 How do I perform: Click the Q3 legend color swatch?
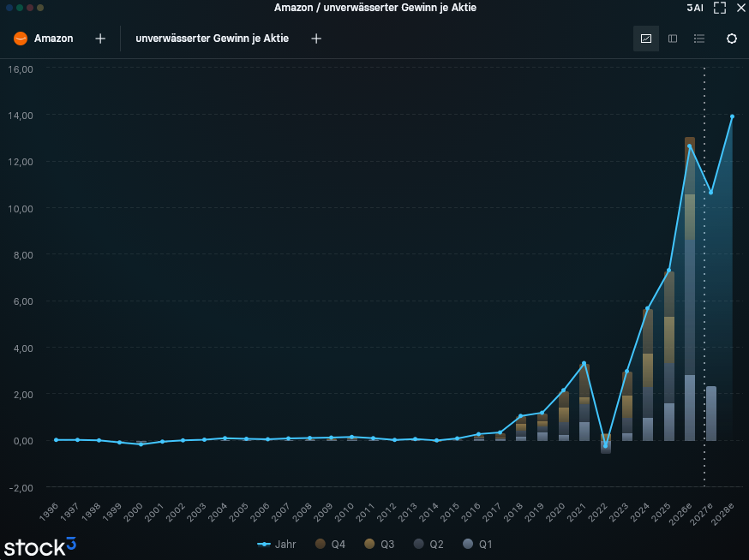[369, 544]
